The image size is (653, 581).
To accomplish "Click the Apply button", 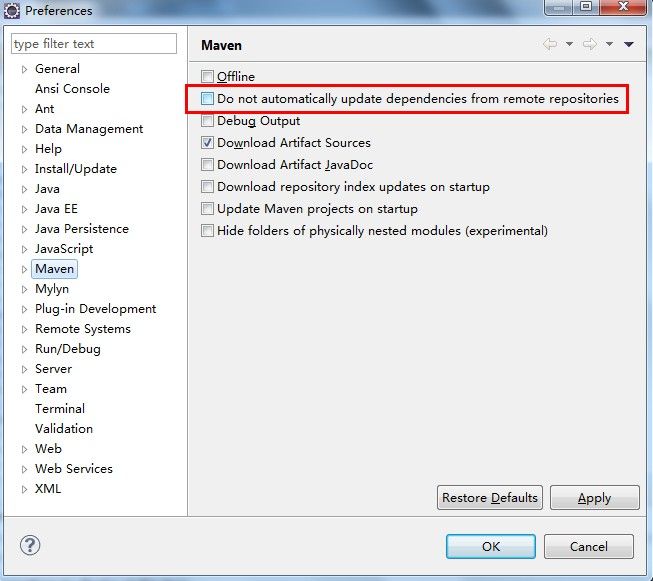I will [x=595, y=498].
